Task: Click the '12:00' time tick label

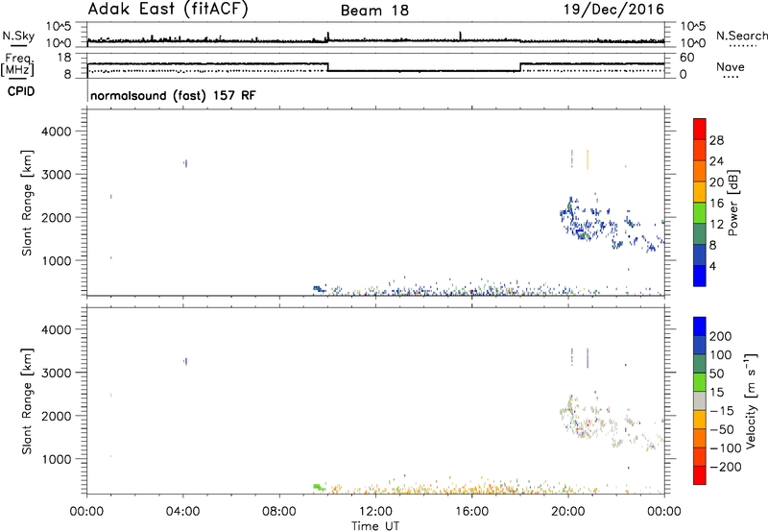Action: (x=375, y=512)
